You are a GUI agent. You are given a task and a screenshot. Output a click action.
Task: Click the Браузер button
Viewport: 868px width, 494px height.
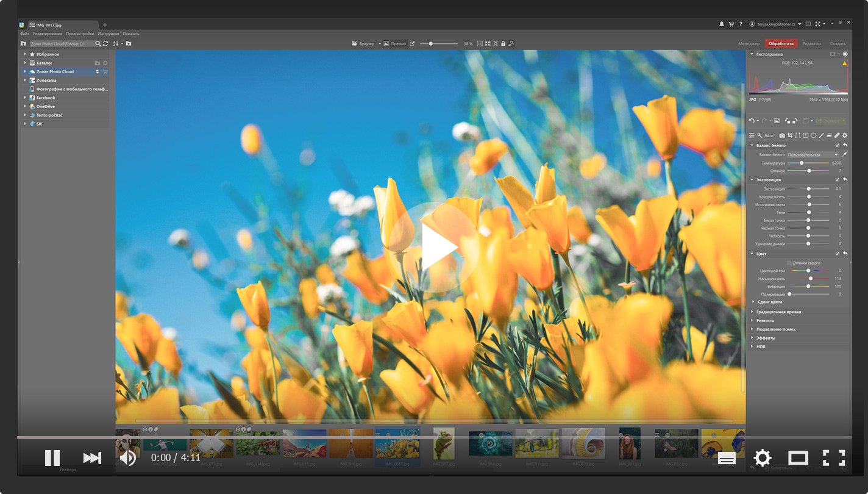coord(363,44)
